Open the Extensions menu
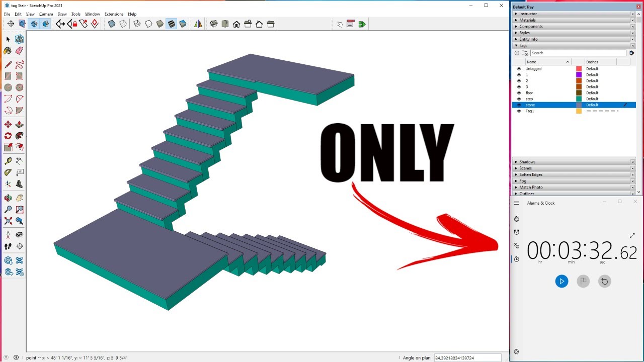644x362 pixels. point(114,14)
